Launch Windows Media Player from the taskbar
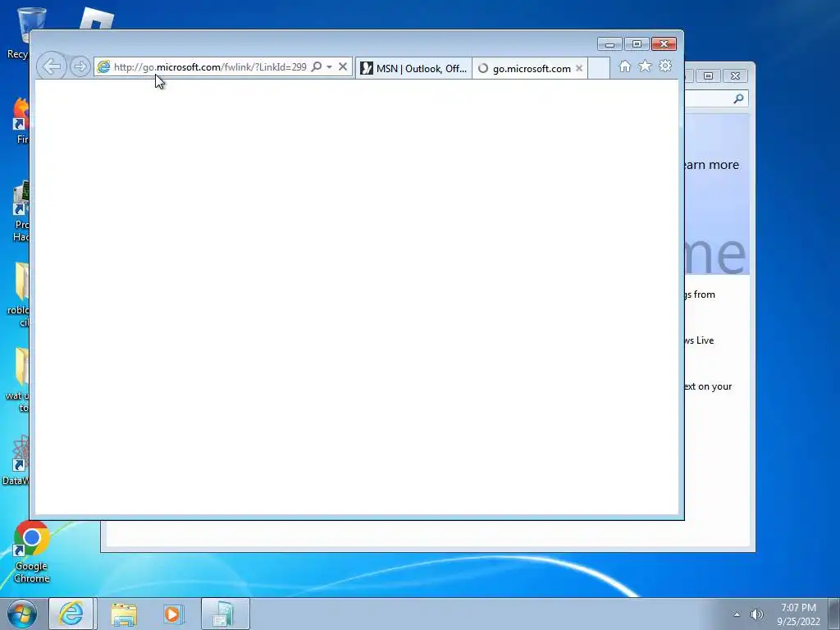840x630 pixels. (173, 614)
